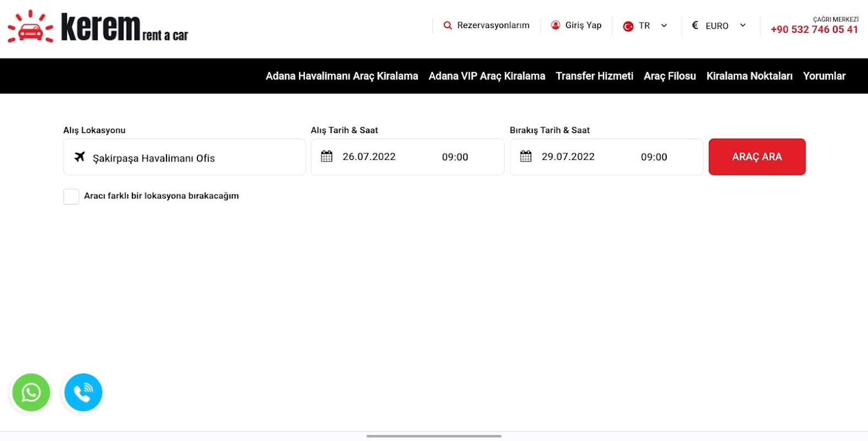Click the Alış Tarih & Saat label
Screen dimensions: 868x441
344,130
